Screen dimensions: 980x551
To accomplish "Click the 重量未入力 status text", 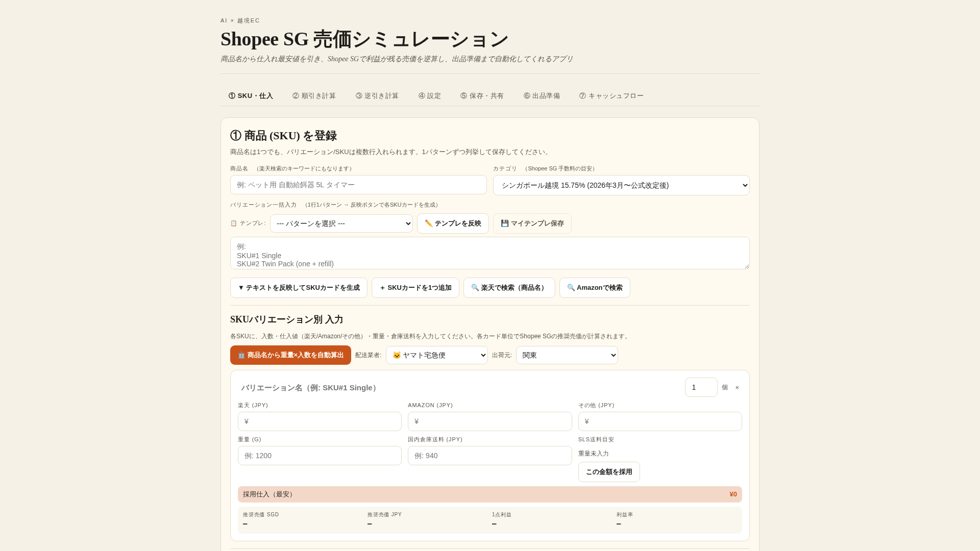I will tap(594, 454).
